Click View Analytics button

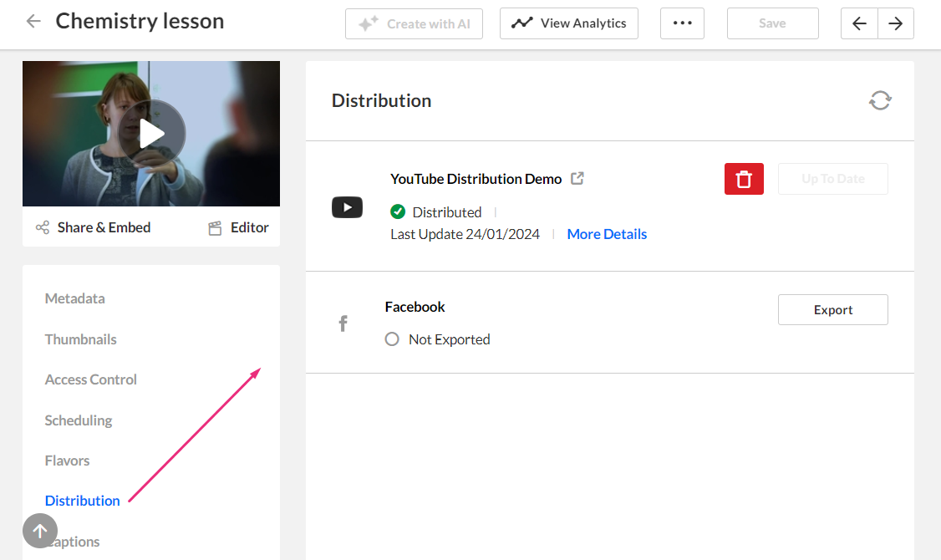(x=568, y=23)
